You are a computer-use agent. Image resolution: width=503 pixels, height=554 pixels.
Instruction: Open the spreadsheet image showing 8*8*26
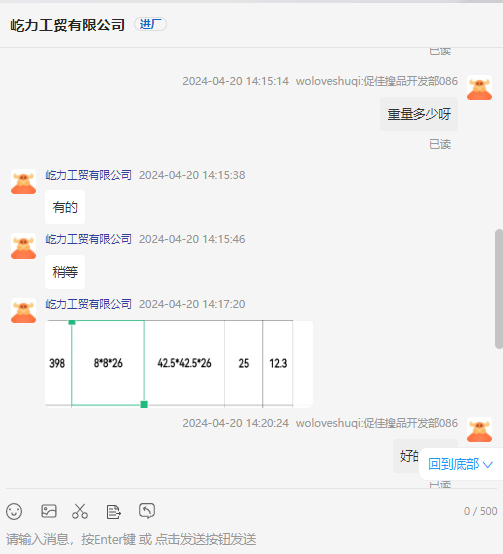(179, 364)
